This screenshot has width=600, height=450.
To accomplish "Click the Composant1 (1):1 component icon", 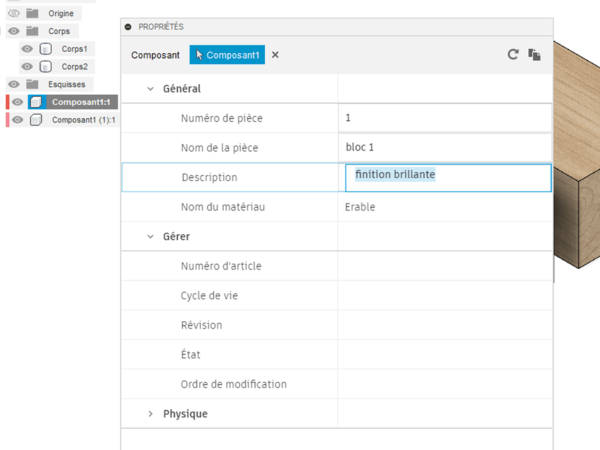I will [36, 120].
